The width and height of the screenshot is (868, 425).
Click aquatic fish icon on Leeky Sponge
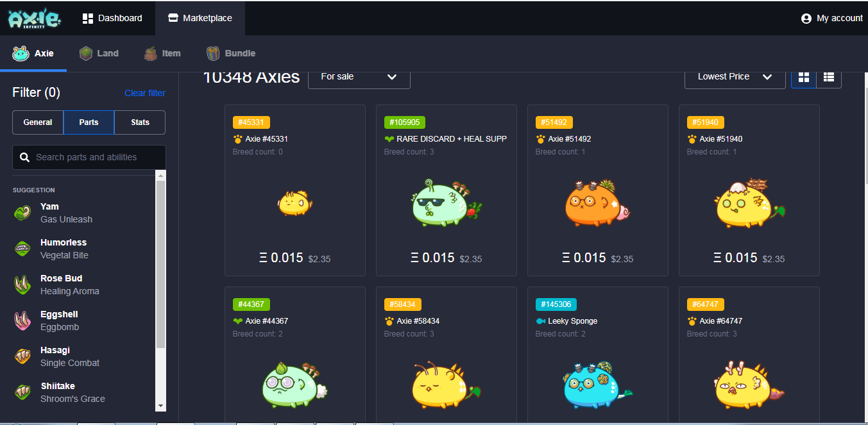pyautogui.click(x=540, y=321)
